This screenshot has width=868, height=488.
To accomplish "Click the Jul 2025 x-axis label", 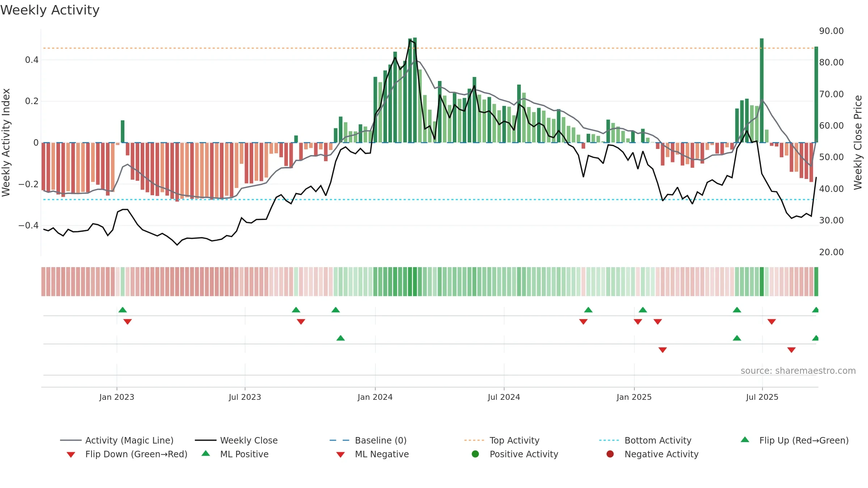I will pos(762,397).
